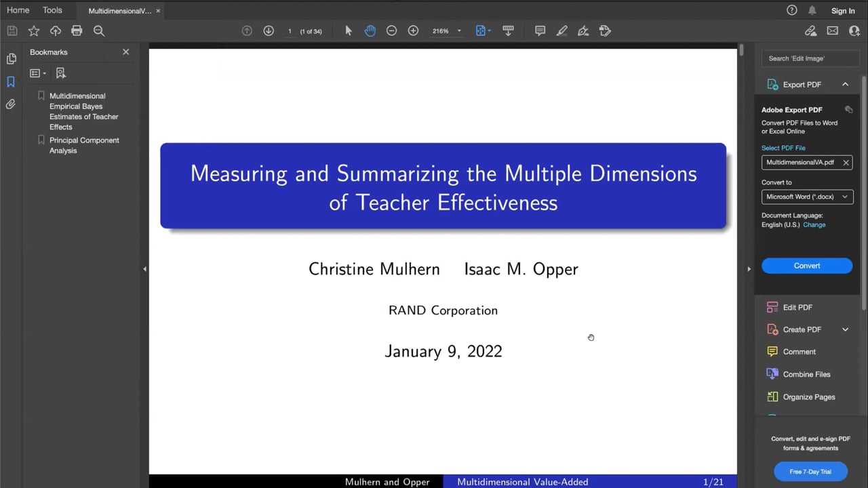The height and width of the screenshot is (488, 868).
Task: Select the Highlight text pen tool
Action: click(x=561, y=30)
